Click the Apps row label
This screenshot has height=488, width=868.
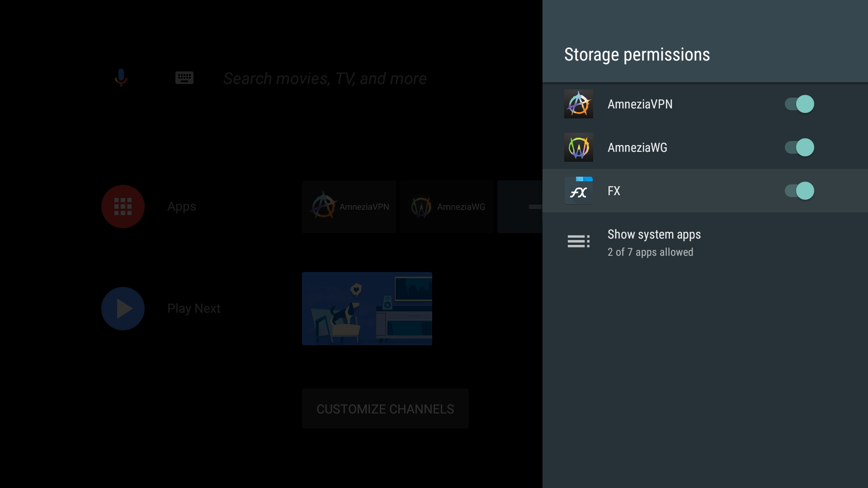pos(182,206)
